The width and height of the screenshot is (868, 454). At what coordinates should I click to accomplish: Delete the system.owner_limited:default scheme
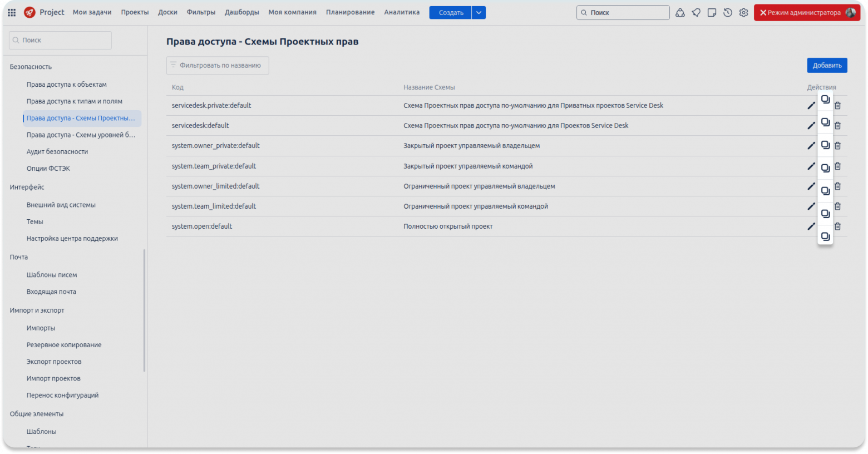click(x=837, y=186)
